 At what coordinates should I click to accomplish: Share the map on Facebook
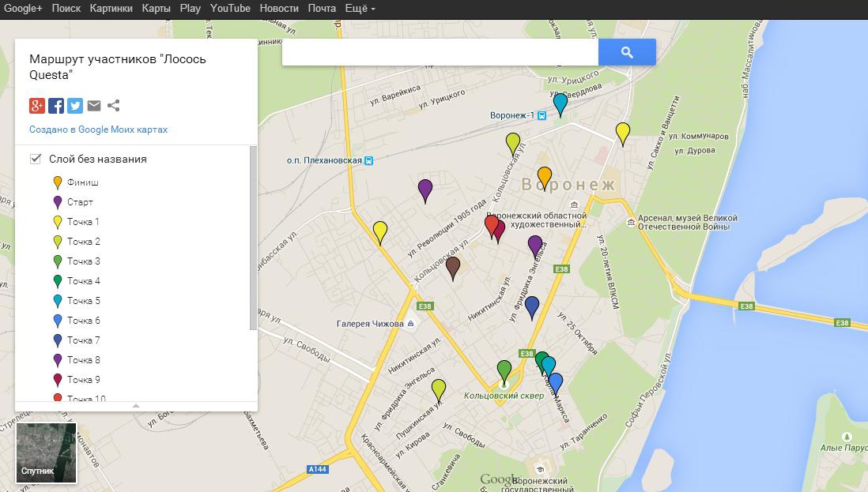pyautogui.click(x=56, y=106)
